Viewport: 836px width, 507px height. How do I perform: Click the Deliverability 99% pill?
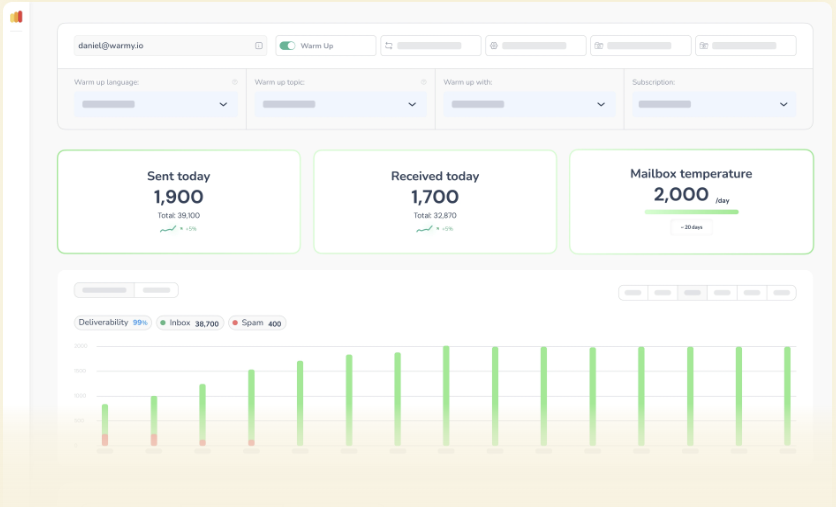coord(113,323)
